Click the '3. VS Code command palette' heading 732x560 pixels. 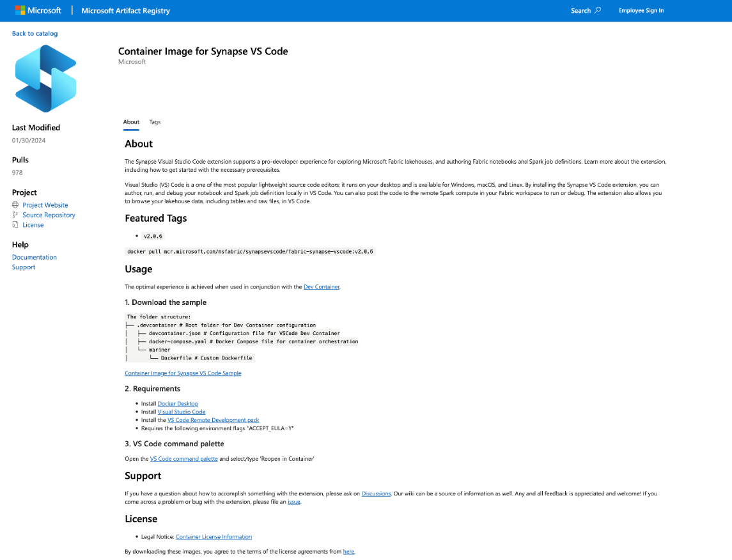175,444
